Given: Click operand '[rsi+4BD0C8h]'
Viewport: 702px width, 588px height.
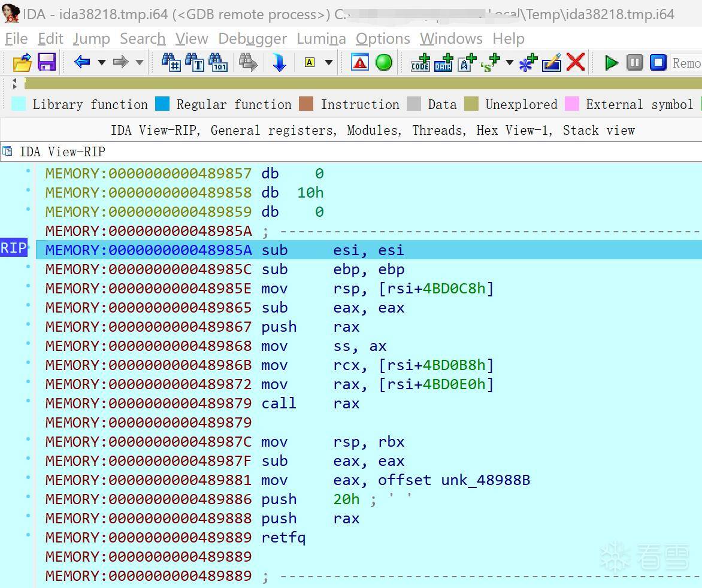Looking at the screenshot, I should pos(435,289).
